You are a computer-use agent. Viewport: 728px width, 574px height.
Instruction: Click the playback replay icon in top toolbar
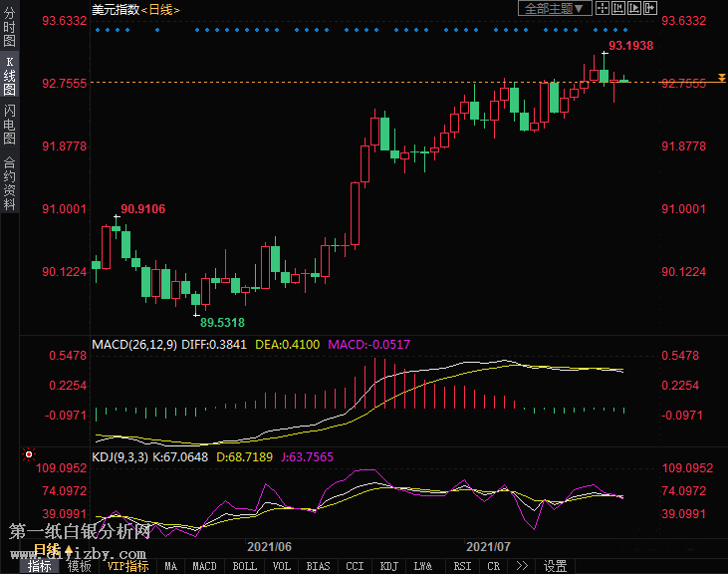tap(635, 9)
